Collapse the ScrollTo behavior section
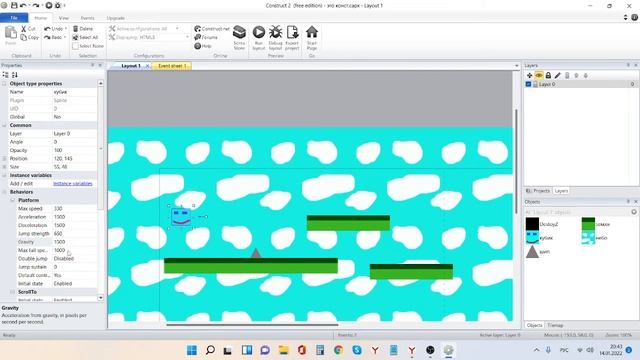 (x=12, y=292)
